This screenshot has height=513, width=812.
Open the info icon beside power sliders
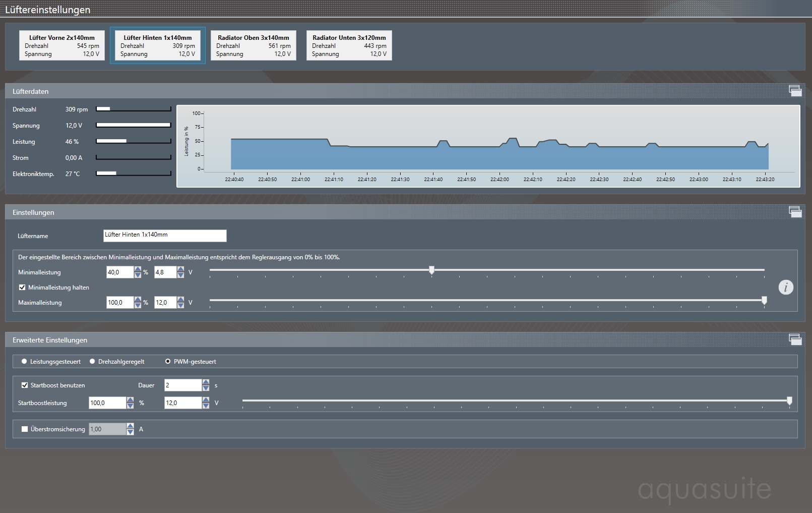(x=785, y=288)
